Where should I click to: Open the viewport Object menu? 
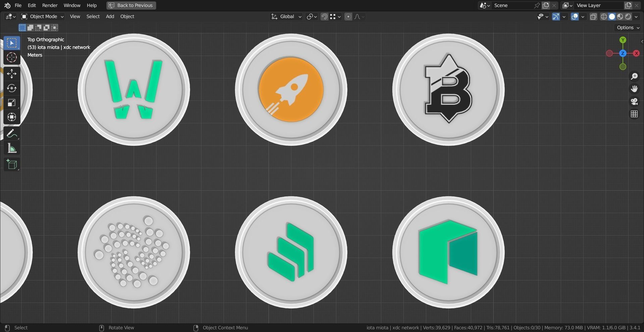127,16
